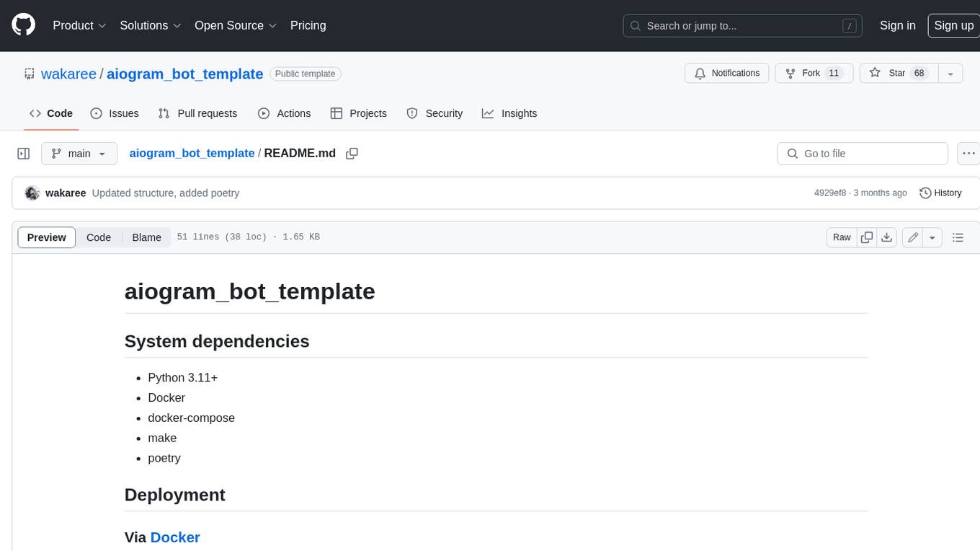This screenshot has width=980, height=551.
Task: Click the Star count 68
Action: (x=919, y=74)
